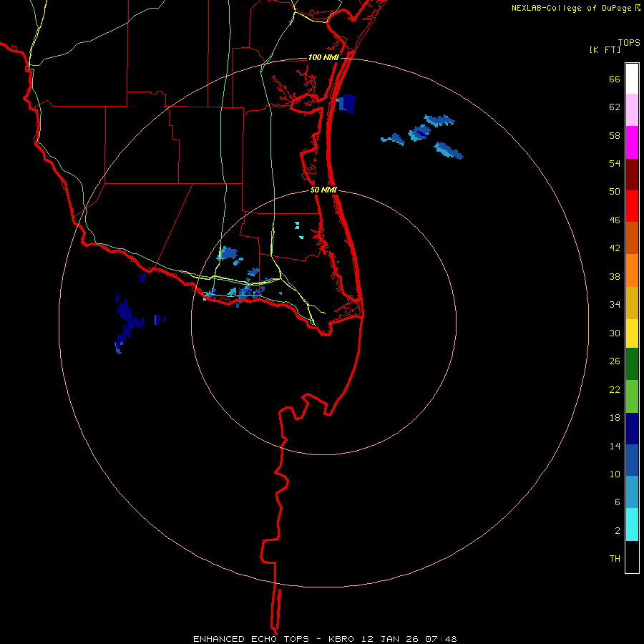Click the 50 NMI range ring label

323,190
